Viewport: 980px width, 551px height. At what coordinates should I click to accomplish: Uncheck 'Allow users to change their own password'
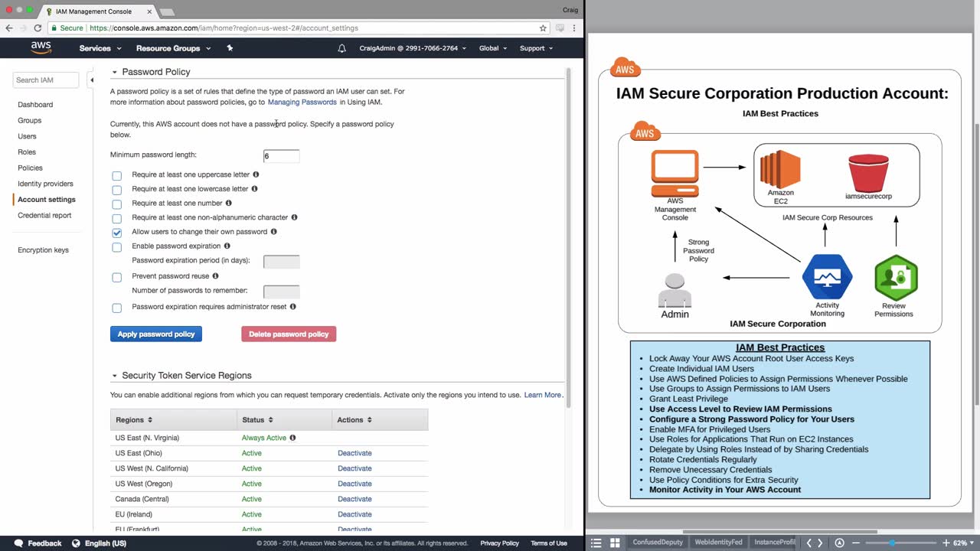(116, 233)
